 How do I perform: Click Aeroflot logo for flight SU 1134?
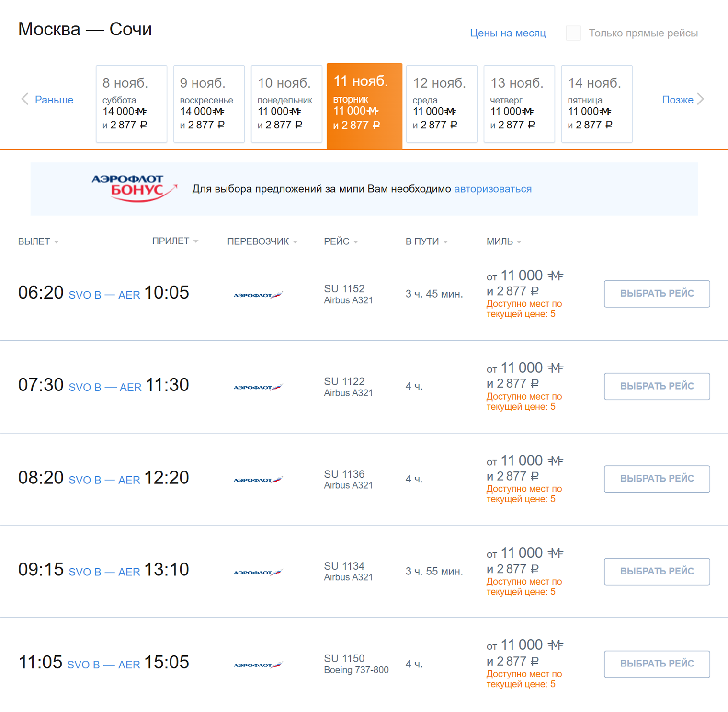(258, 572)
